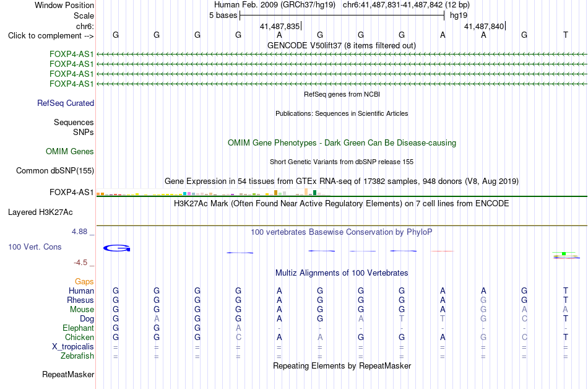
Task: Click the GTEx Gene Expression in 54 tissues title
Action: click(x=342, y=181)
